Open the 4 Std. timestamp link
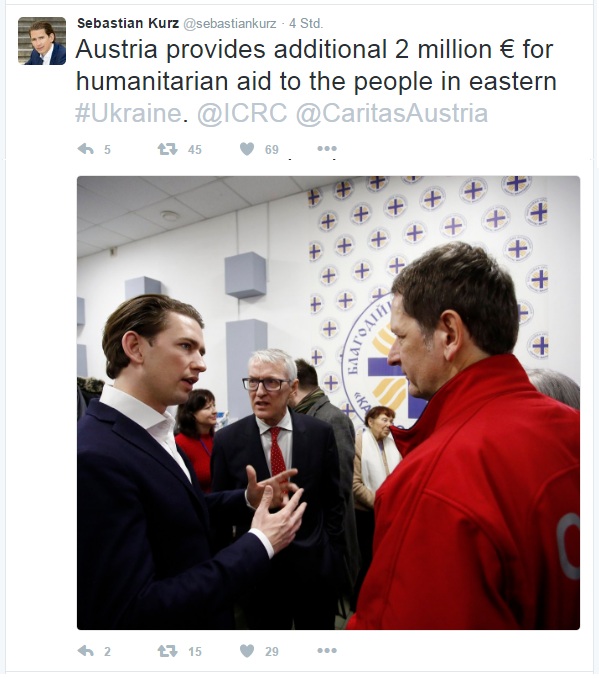Screen dimensions: 599x679 [306, 23]
